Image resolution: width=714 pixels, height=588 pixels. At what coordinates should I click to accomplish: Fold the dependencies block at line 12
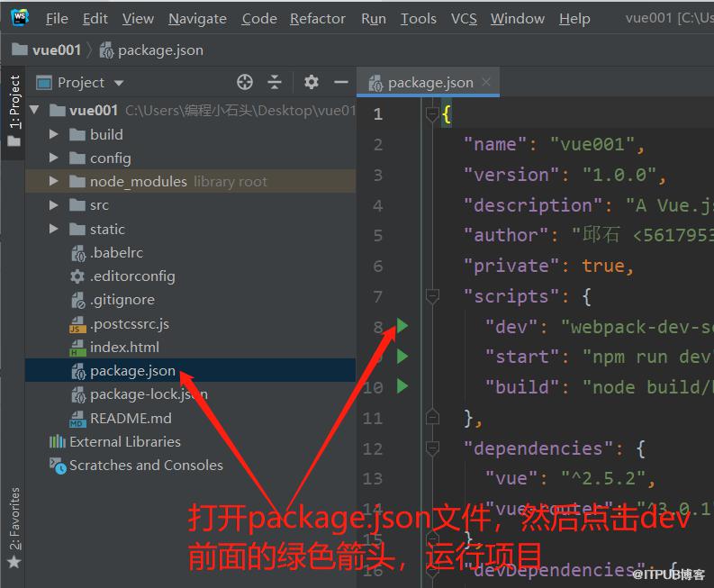click(431, 448)
